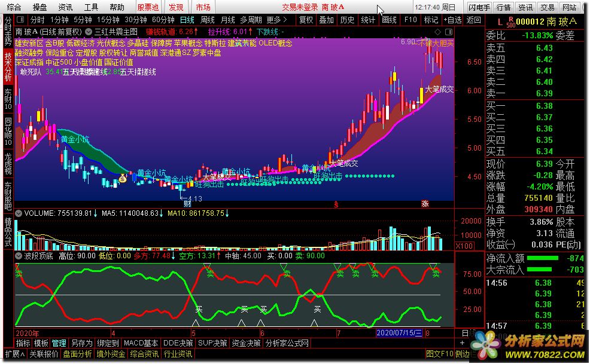Viewport: 590px width, 364px height.
Task: Open the 帮助 menu
Action: click(117, 7)
